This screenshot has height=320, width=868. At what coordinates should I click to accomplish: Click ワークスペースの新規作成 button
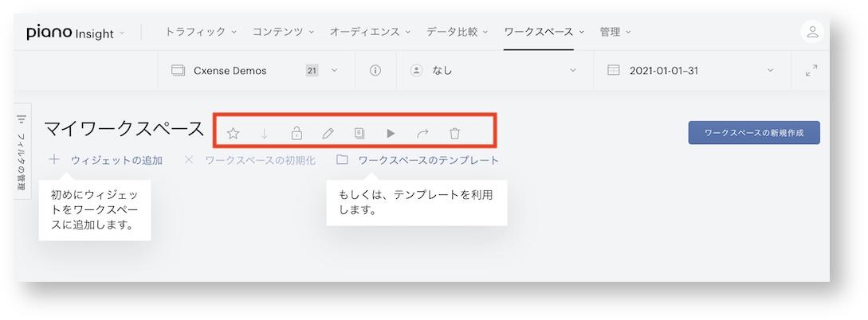pyautogui.click(x=754, y=133)
